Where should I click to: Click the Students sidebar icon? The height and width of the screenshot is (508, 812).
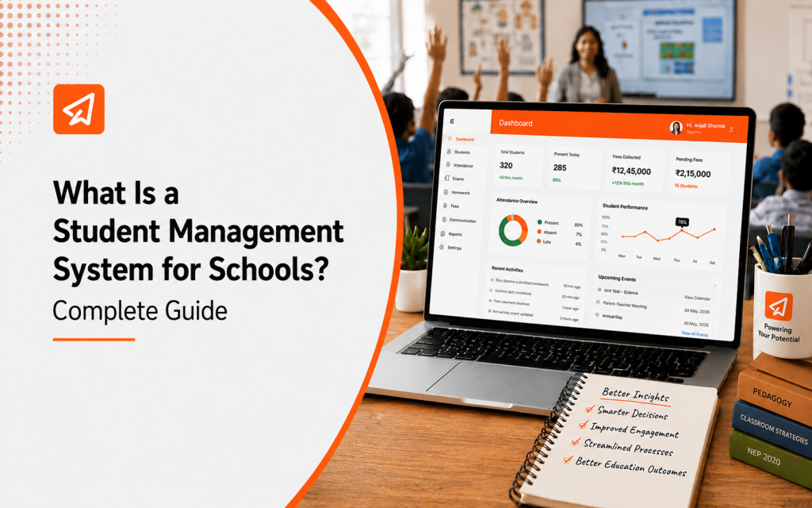click(x=449, y=152)
